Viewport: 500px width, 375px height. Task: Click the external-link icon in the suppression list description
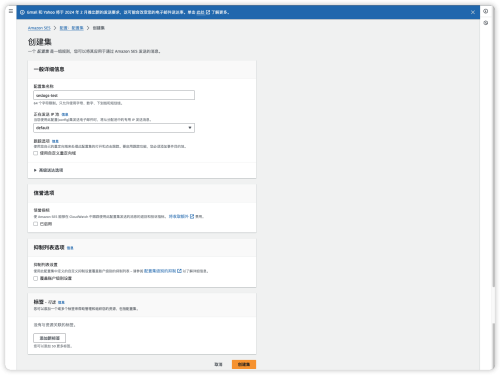179,271
